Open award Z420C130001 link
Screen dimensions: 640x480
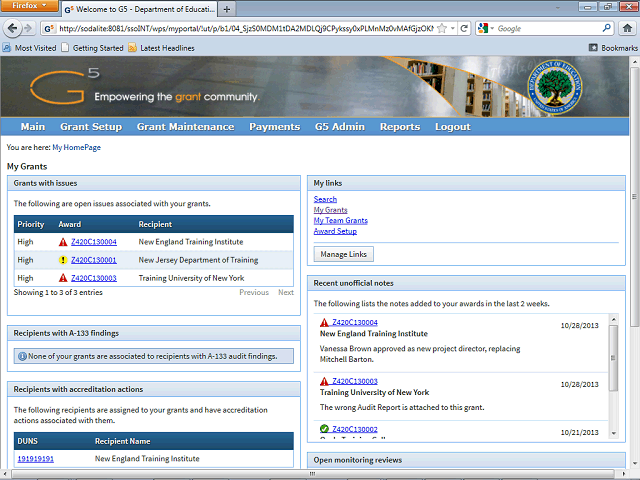coord(94,260)
